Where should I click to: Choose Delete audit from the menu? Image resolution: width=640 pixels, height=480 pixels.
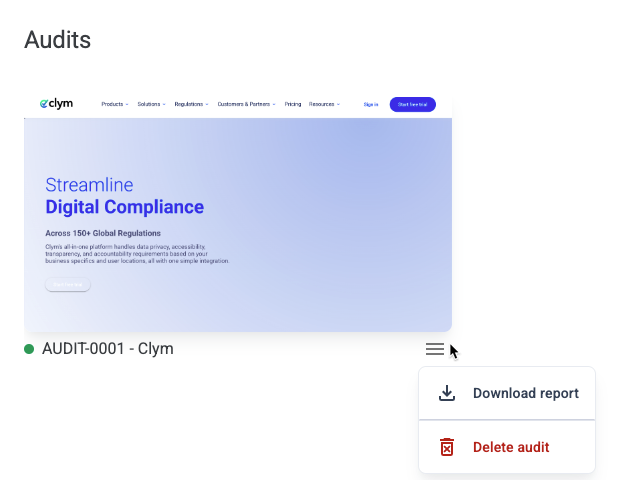507,447
